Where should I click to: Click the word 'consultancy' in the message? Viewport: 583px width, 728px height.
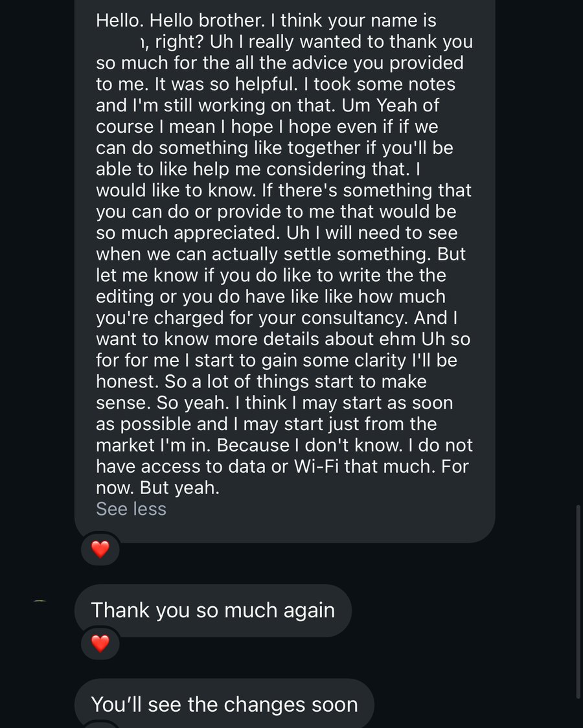tap(354, 318)
